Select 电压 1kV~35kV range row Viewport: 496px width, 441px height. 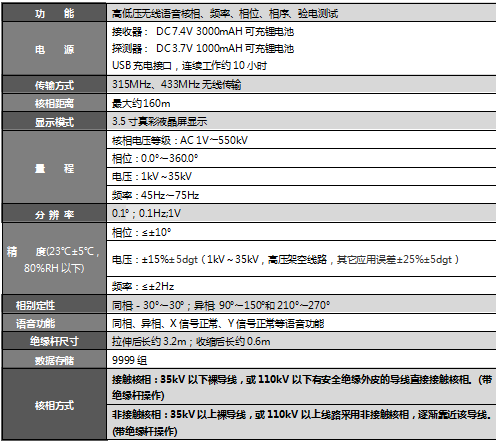pyautogui.click(x=301, y=176)
